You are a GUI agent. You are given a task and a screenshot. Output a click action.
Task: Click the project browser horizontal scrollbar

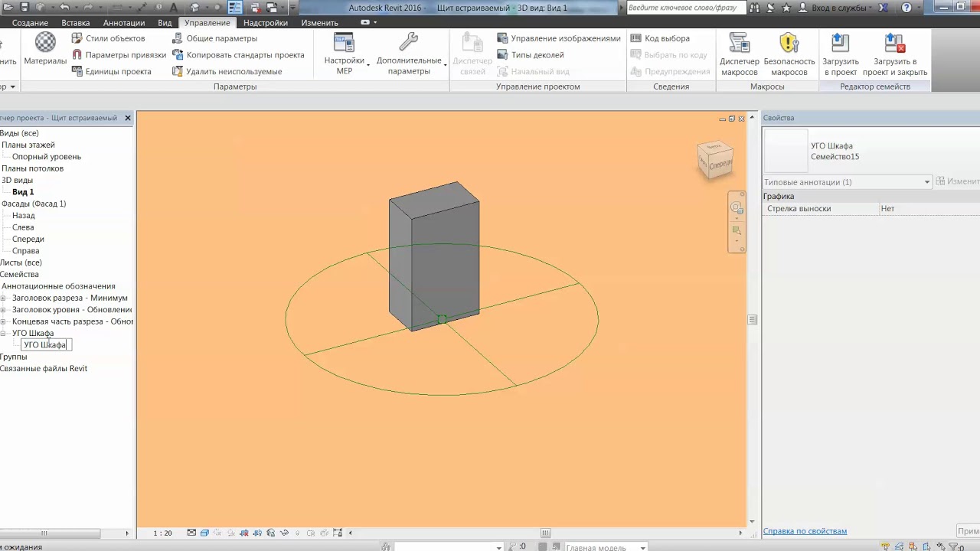tap(51, 533)
